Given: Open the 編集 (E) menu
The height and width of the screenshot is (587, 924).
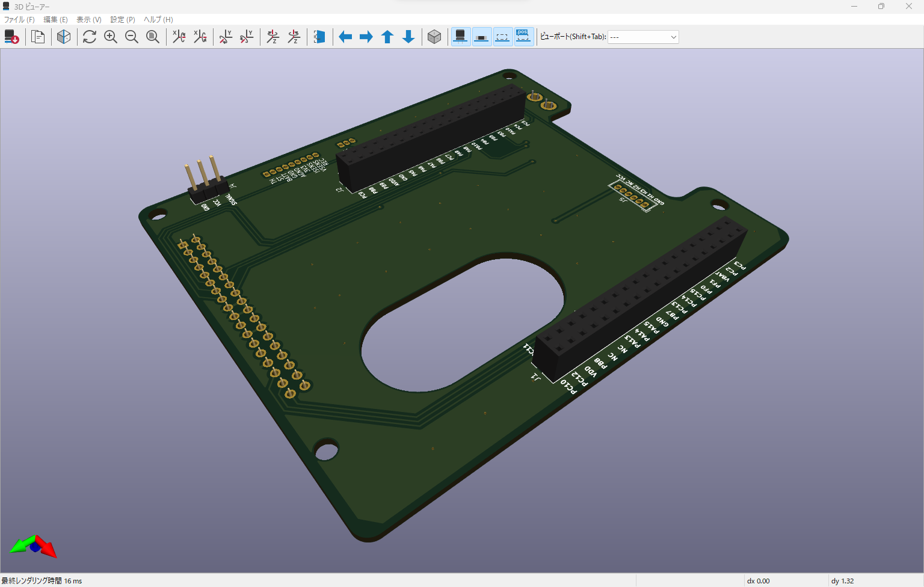Looking at the screenshot, I should [55, 19].
